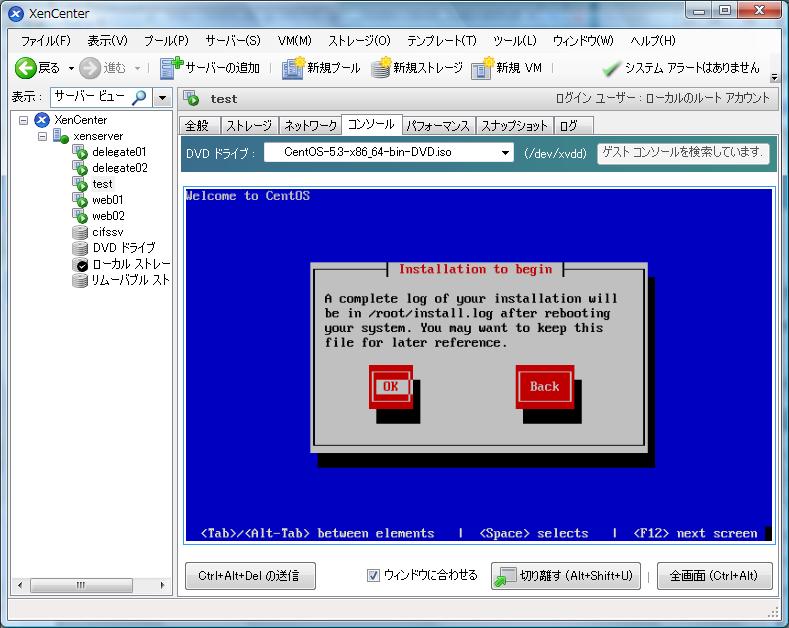Viewport: 789px width, 628px height.
Task: Click the New Pool icon
Action: (x=293, y=68)
